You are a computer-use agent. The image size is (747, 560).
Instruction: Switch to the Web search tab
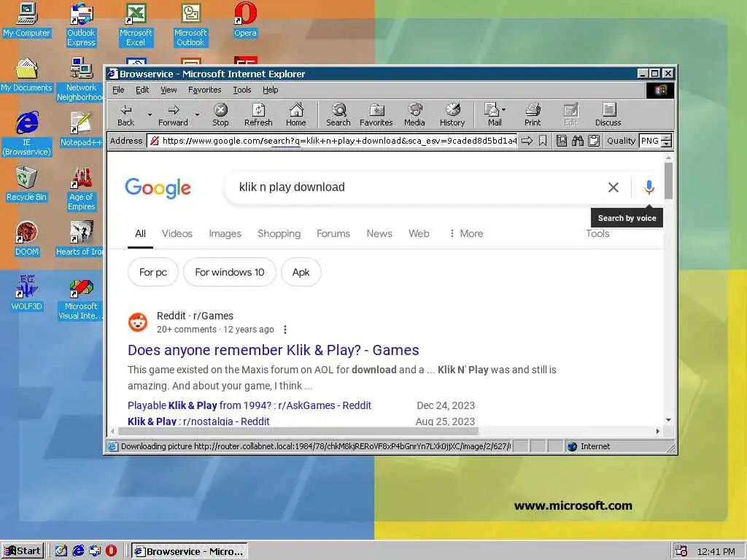click(419, 233)
